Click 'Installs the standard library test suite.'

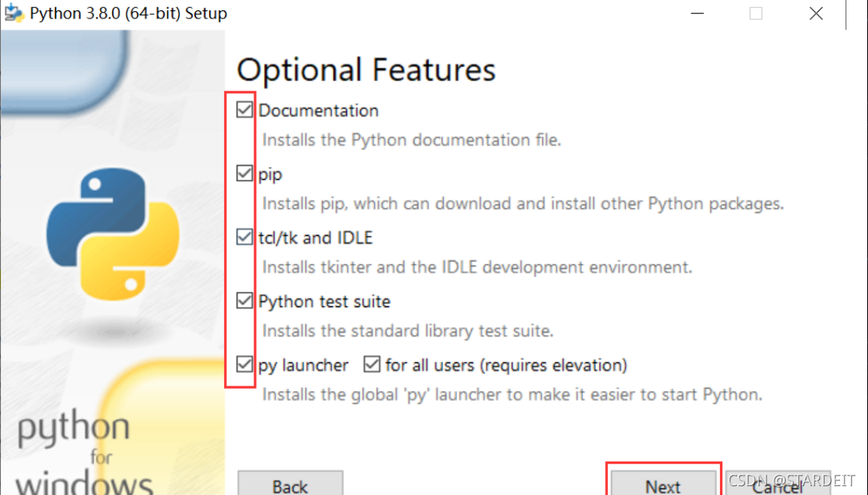[408, 331]
